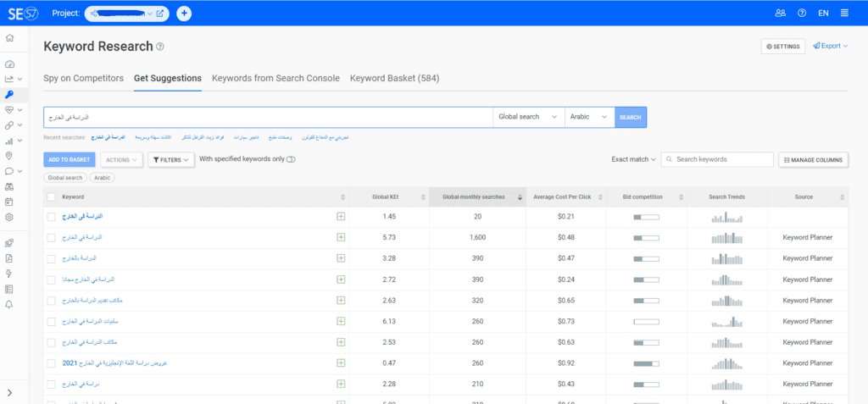
Task: Open the PDF report icon in sidebar
Action: [x=9, y=257]
